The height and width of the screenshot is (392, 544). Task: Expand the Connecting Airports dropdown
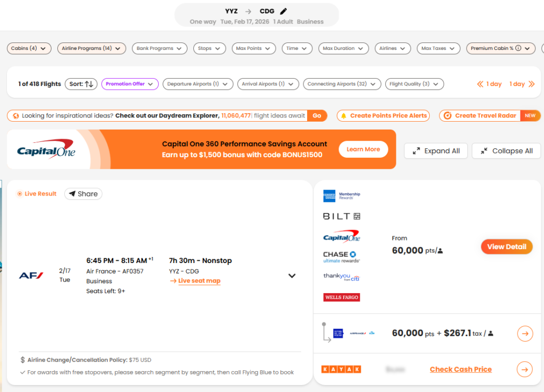coord(341,83)
